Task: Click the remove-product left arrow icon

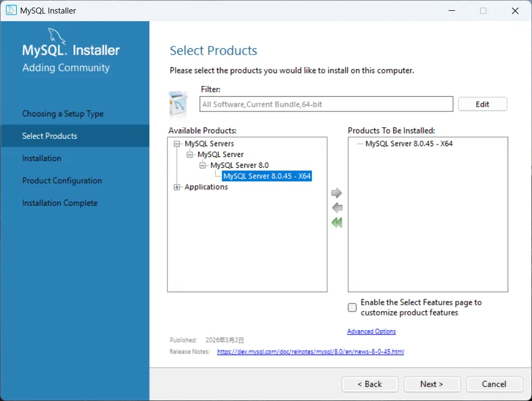Action: coord(337,207)
